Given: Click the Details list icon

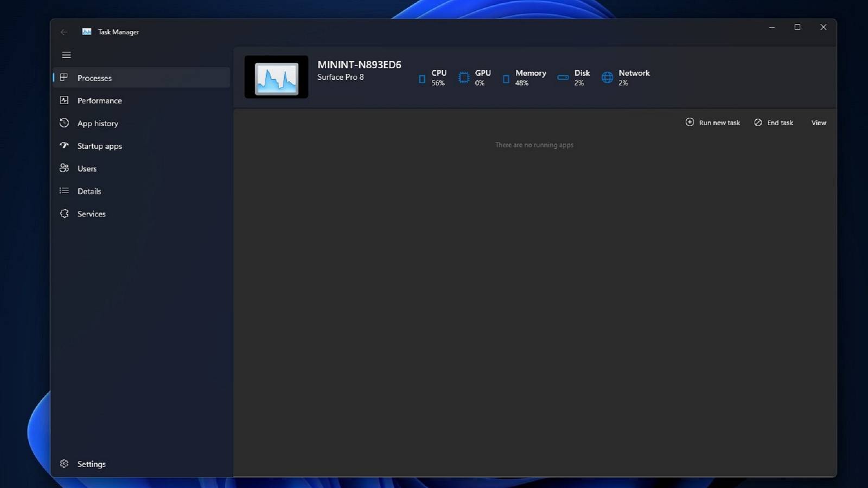Looking at the screenshot, I should point(64,191).
